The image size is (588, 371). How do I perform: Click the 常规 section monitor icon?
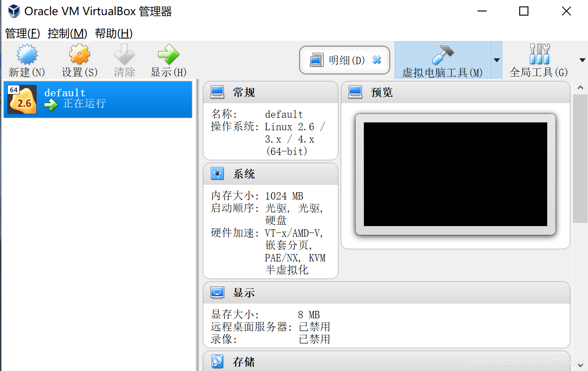pos(217,92)
